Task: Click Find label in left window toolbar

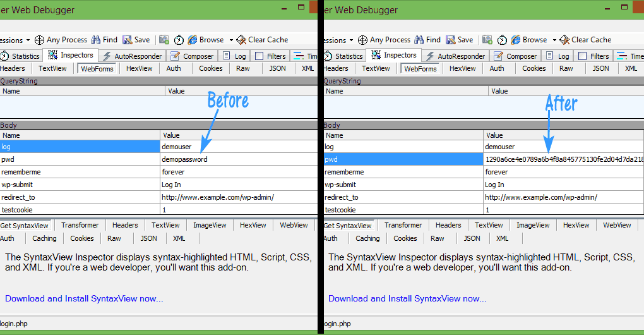Action: tap(110, 39)
